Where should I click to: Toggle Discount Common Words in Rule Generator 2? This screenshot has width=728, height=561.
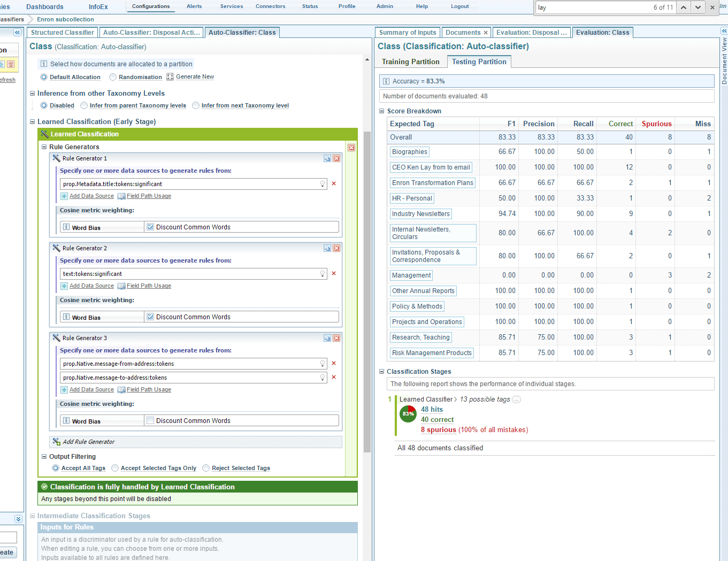[150, 317]
